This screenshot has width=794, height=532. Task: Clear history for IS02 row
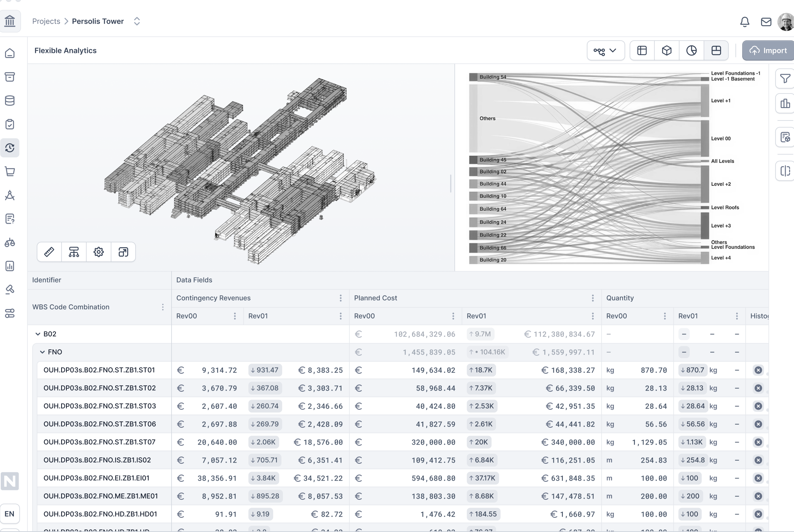point(758,460)
